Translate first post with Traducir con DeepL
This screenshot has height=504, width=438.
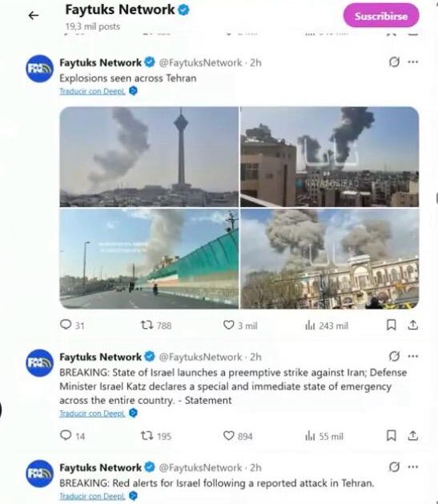(92, 91)
